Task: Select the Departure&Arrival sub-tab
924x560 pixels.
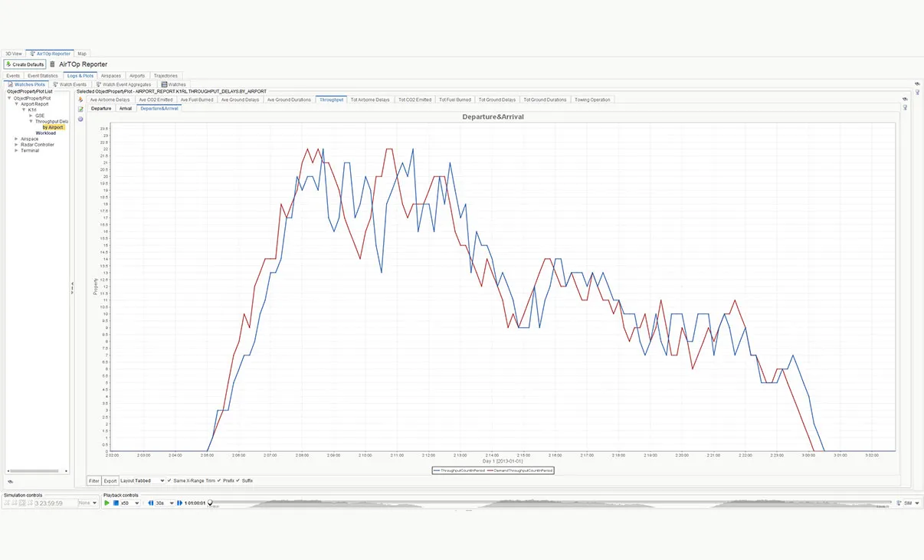Action: click(x=159, y=109)
